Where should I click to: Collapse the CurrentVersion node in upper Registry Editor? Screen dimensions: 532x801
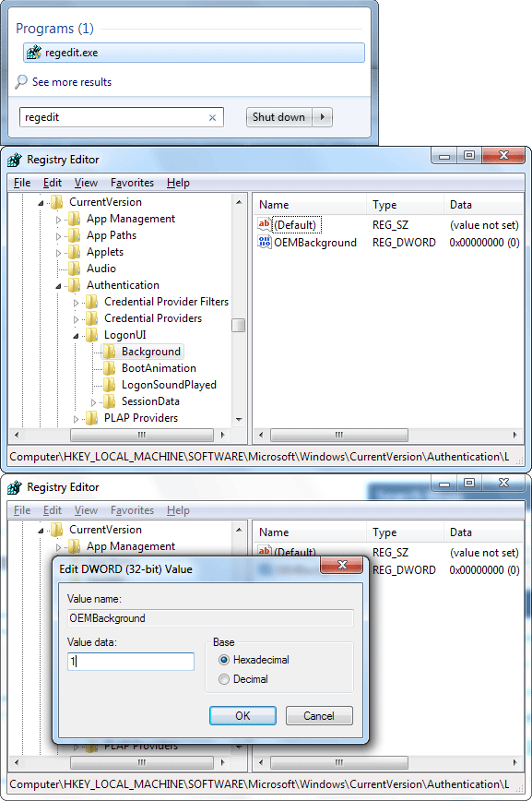[x=41, y=203]
